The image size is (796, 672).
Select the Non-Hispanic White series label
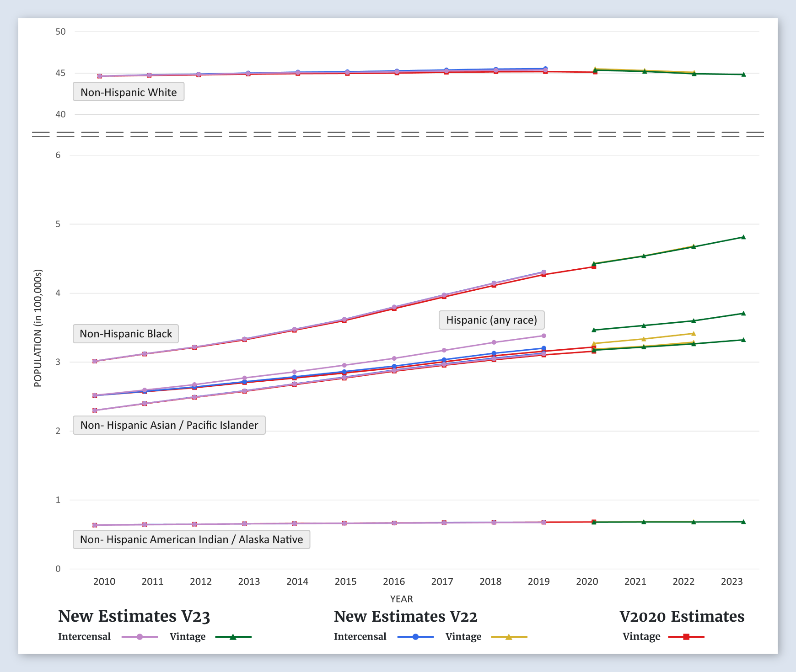pyautogui.click(x=129, y=92)
